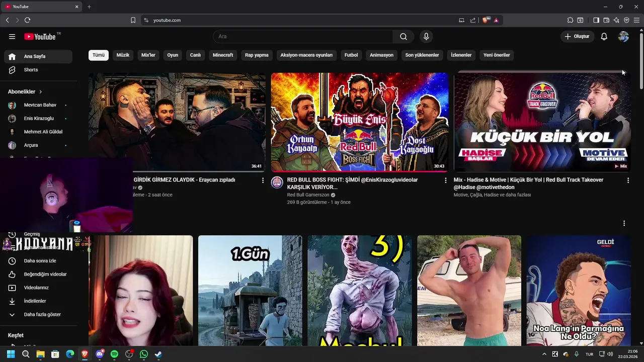Show hidden system tray icons
This screenshot has height=362, width=644.
tap(544, 354)
